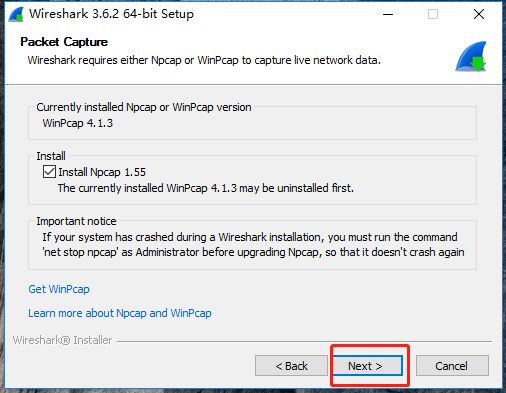The height and width of the screenshot is (393, 506).
Task: Click the Wireshark installer logo with green arrow
Action: click(x=471, y=56)
